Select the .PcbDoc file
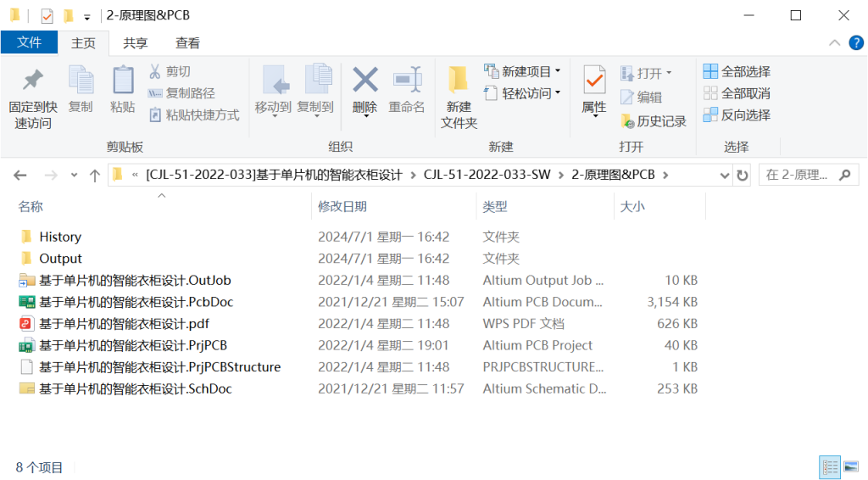Image resolution: width=868 pixels, height=480 pixels. click(x=136, y=302)
